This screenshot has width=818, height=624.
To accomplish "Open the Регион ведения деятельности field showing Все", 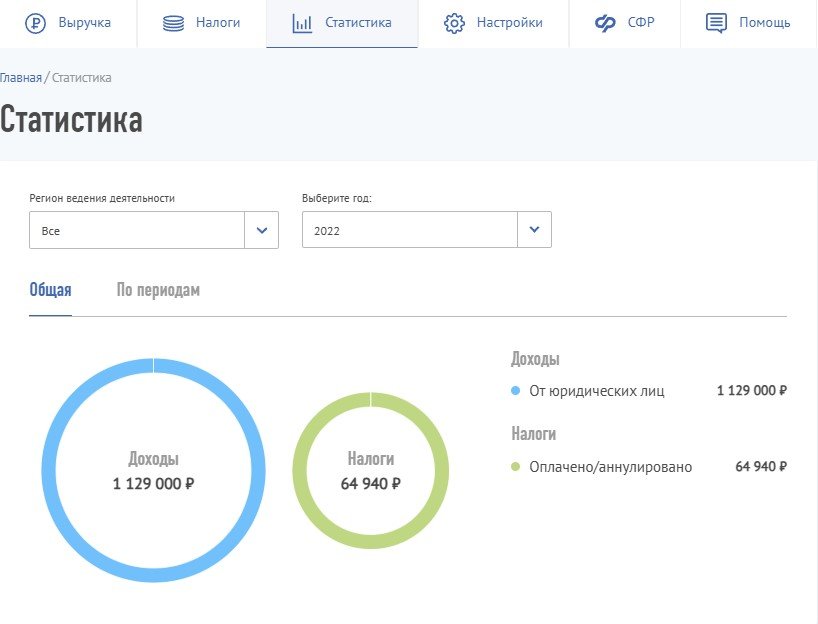I will click(137, 230).
